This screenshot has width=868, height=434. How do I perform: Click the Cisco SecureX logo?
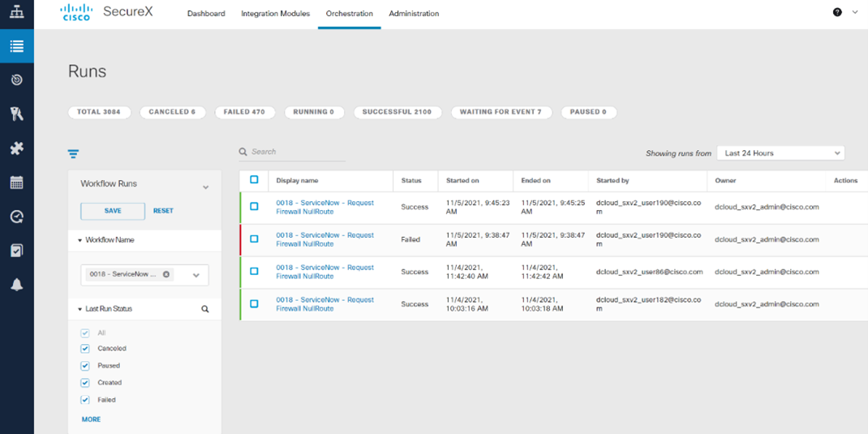click(x=106, y=12)
